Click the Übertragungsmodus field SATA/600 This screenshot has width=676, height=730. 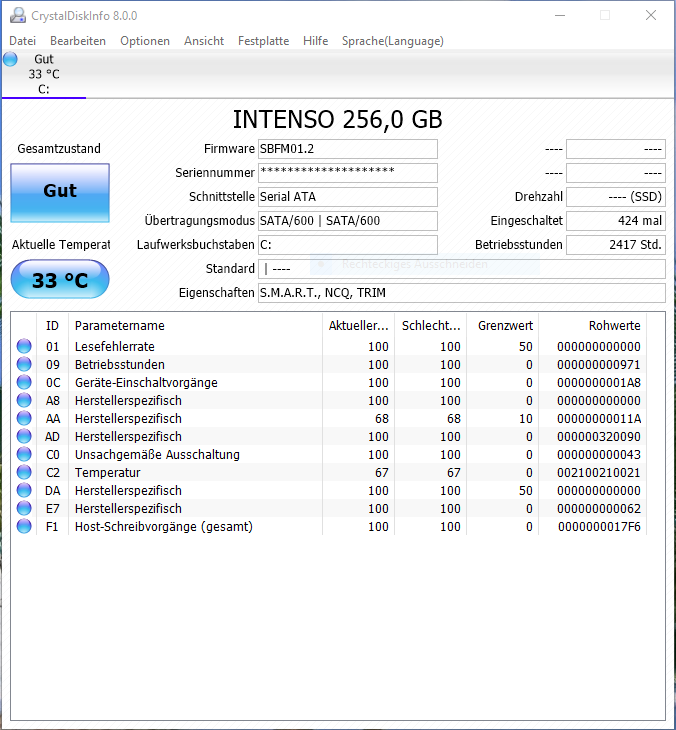[348, 221]
